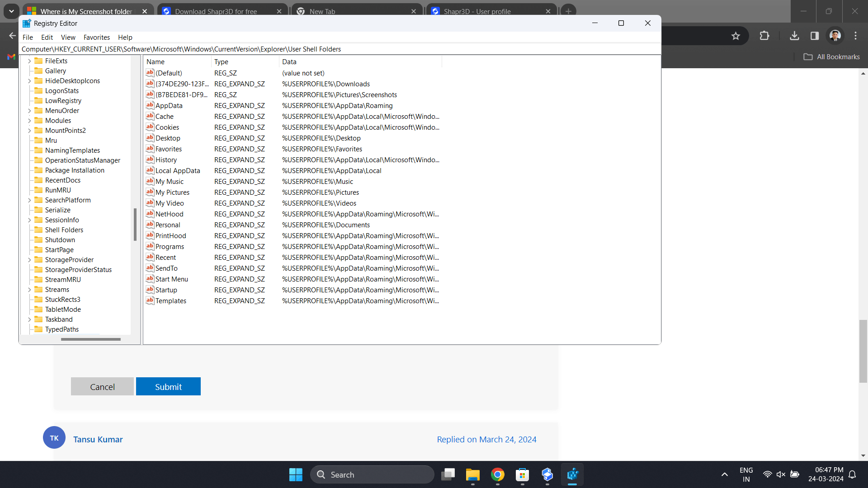Open Chrome downloads icon
This screenshot has height=488, width=868.
(x=794, y=36)
